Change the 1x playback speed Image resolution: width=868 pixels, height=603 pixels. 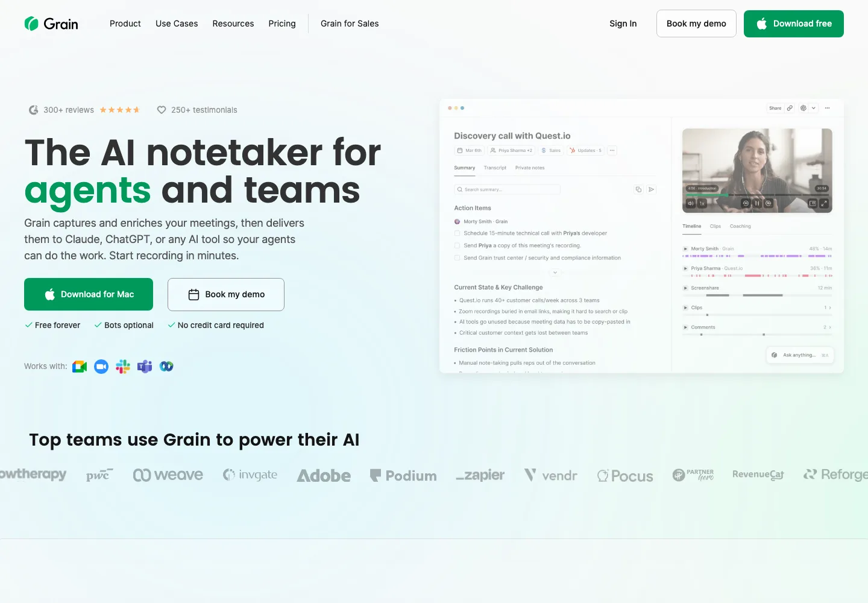(x=702, y=203)
